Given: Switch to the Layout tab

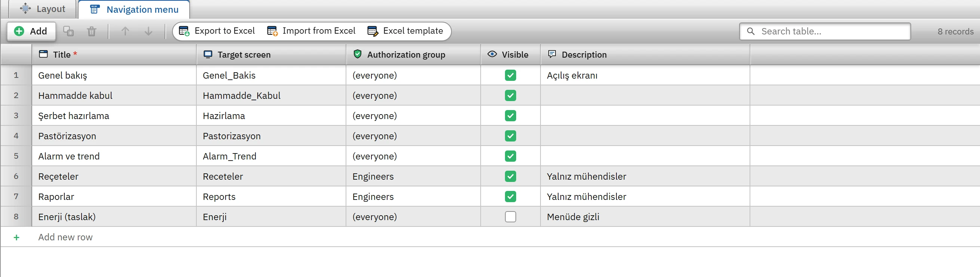Looking at the screenshot, I should point(43,9).
